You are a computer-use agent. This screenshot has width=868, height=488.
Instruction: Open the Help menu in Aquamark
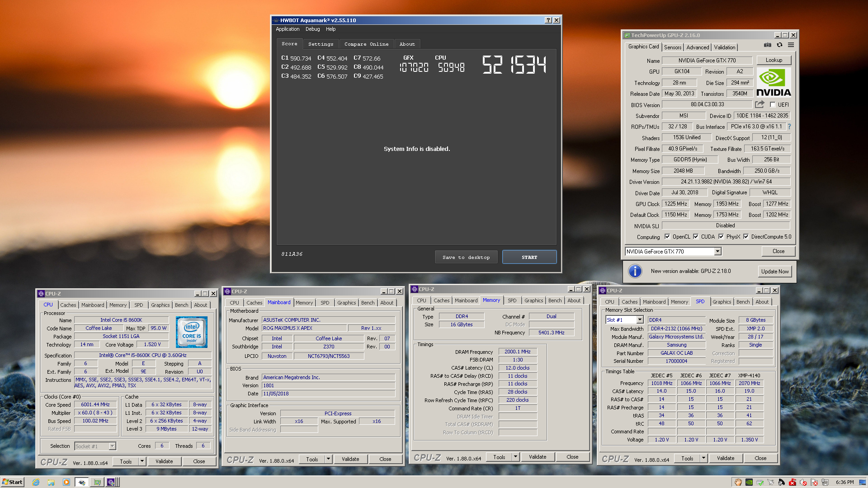(330, 29)
